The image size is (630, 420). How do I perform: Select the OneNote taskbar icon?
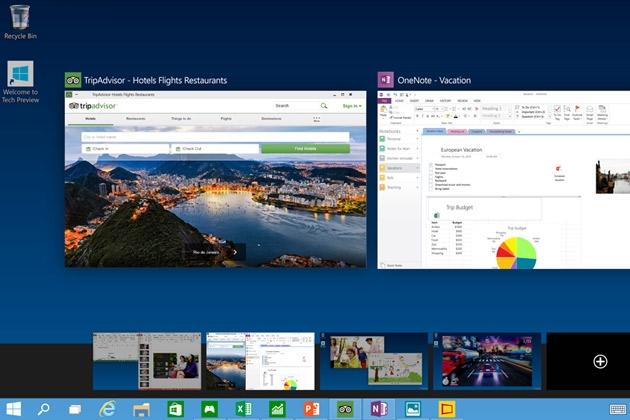[x=379, y=409]
